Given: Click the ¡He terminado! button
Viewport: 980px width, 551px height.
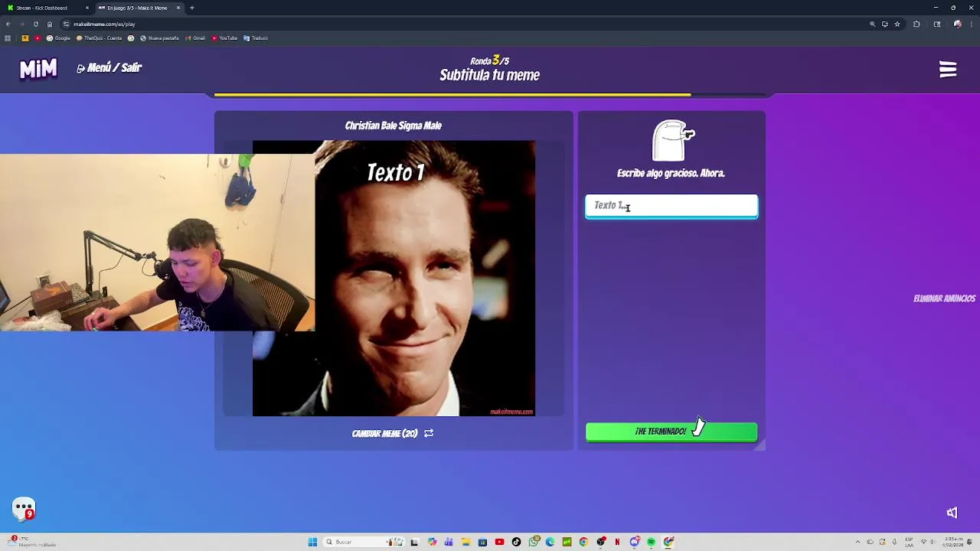Looking at the screenshot, I should click(671, 432).
